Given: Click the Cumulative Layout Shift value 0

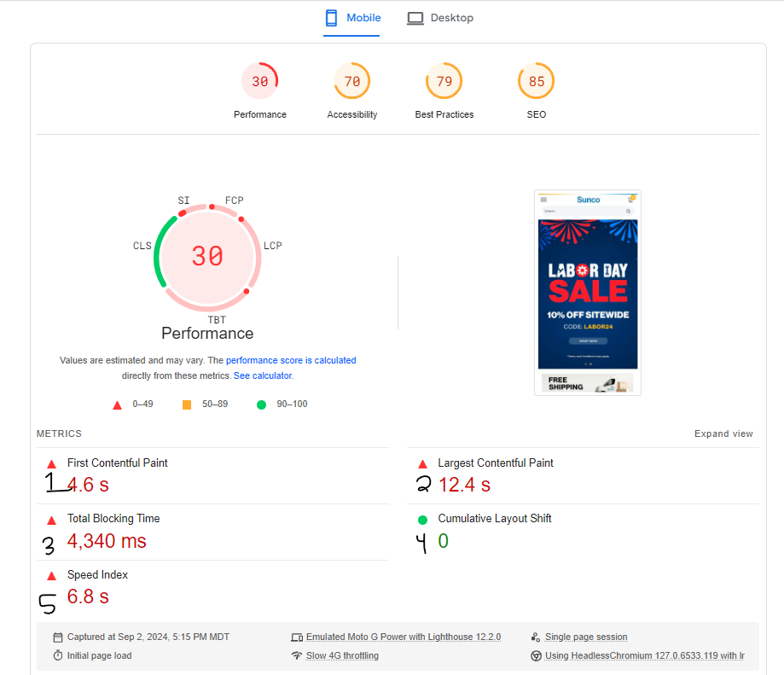Looking at the screenshot, I should 443,541.
